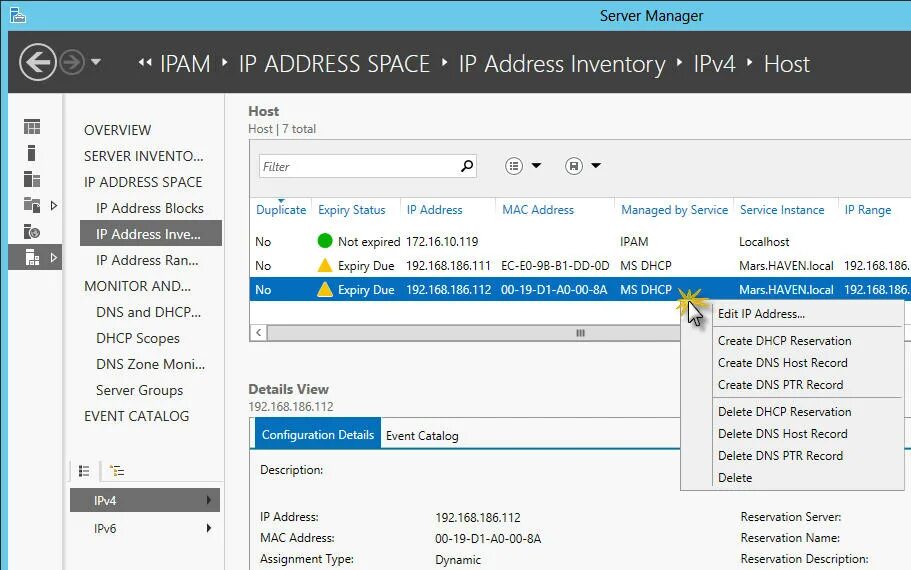The width and height of the screenshot is (911, 570).
Task: Switch to the tree view icon above IPv4
Action: coord(117,471)
